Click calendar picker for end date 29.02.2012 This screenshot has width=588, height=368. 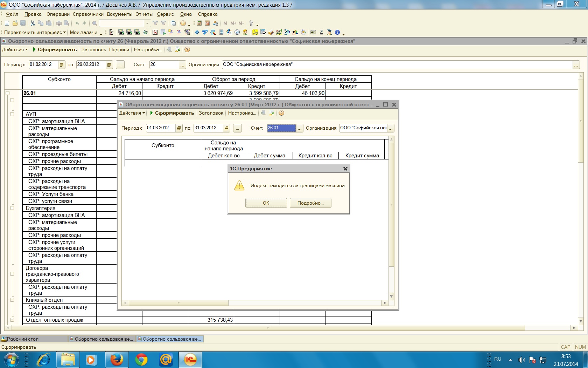[x=109, y=64]
